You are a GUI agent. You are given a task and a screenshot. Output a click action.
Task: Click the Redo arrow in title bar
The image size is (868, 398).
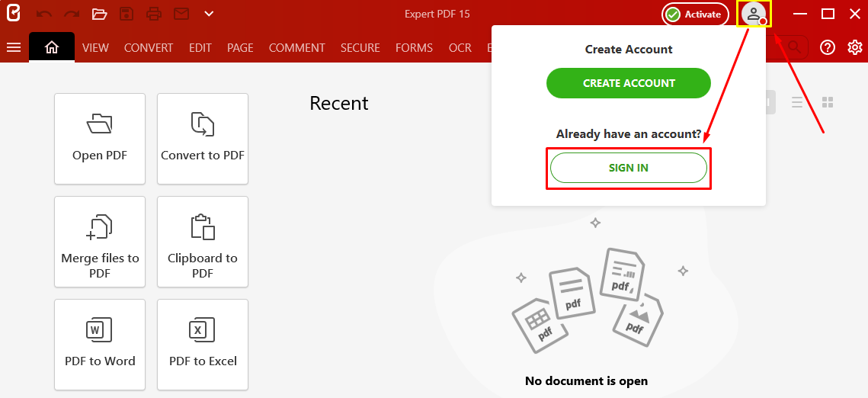[72, 14]
